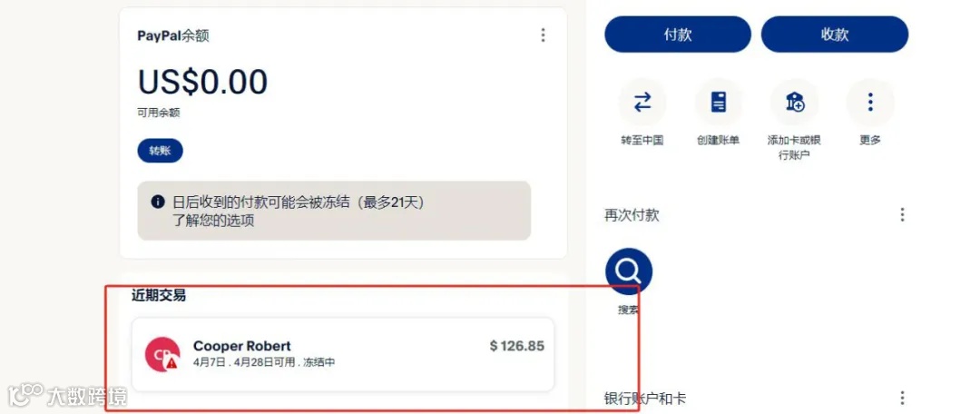The height and width of the screenshot is (414, 980).
Task: Click the $126.85 transaction amount
Action: [x=517, y=346]
